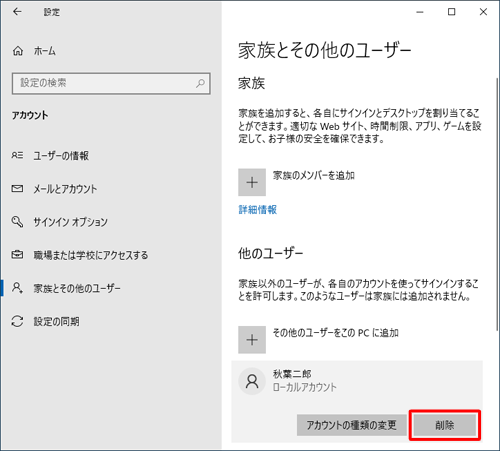Click the avatar icon of 秋葉二郎
This screenshot has height=451, width=500.
pyautogui.click(x=252, y=381)
